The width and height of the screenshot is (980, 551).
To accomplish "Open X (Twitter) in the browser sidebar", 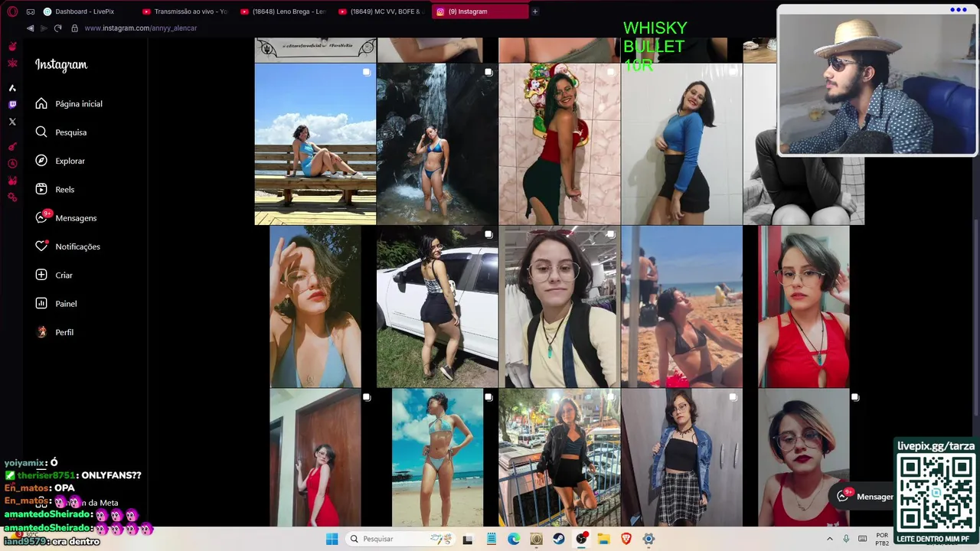I will coord(12,122).
